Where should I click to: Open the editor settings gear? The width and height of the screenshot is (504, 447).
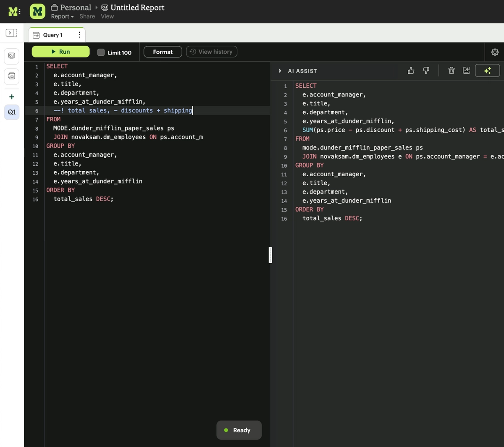coord(495,52)
